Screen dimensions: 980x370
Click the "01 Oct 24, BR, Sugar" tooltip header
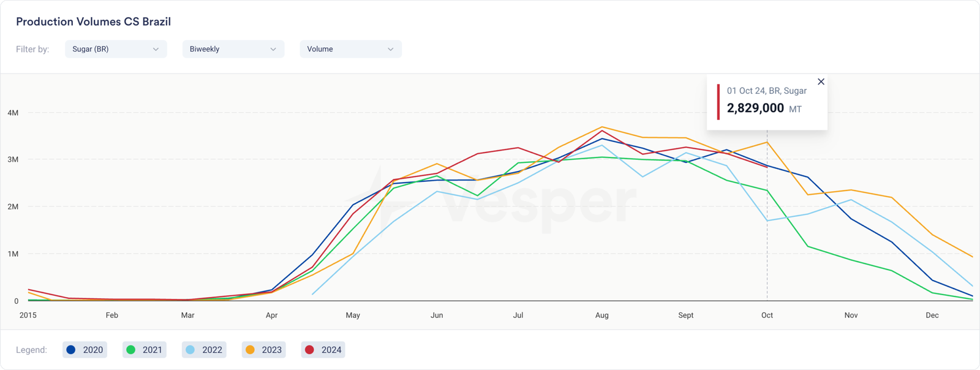tap(766, 91)
